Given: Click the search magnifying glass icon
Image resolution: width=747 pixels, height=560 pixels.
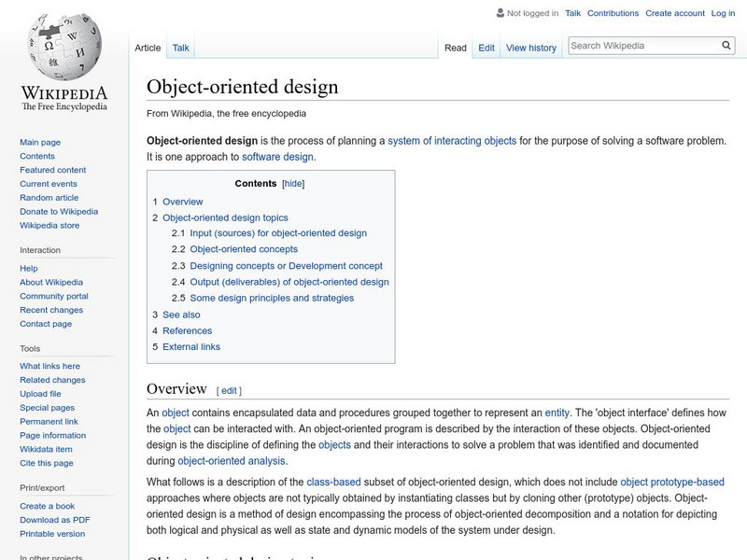Looking at the screenshot, I should coord(726,43).
